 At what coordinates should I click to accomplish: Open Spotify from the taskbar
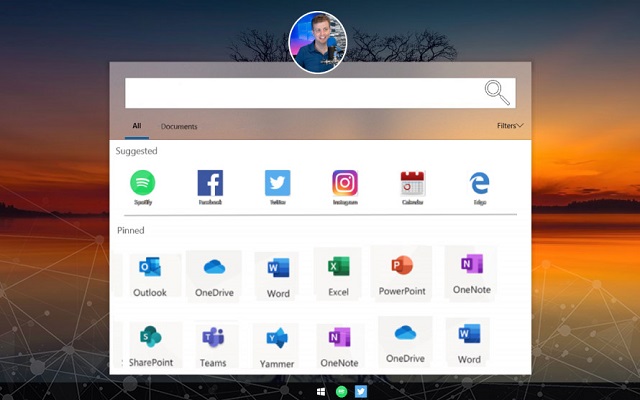pos(342,391)
